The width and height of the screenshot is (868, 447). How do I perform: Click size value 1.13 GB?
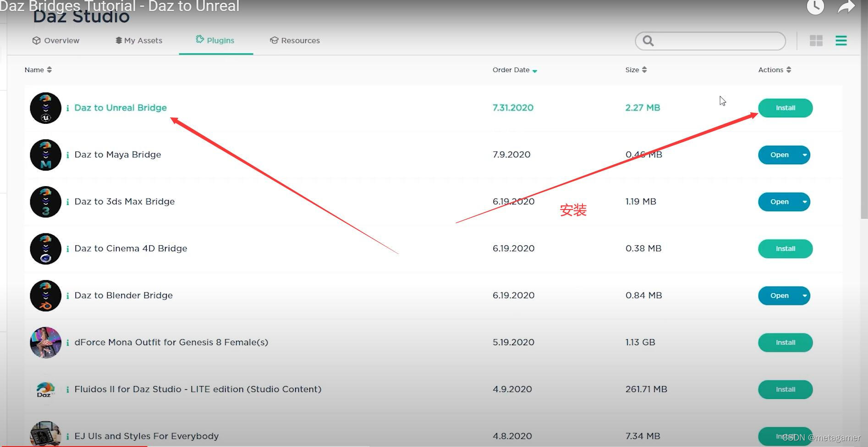[640, 342]
